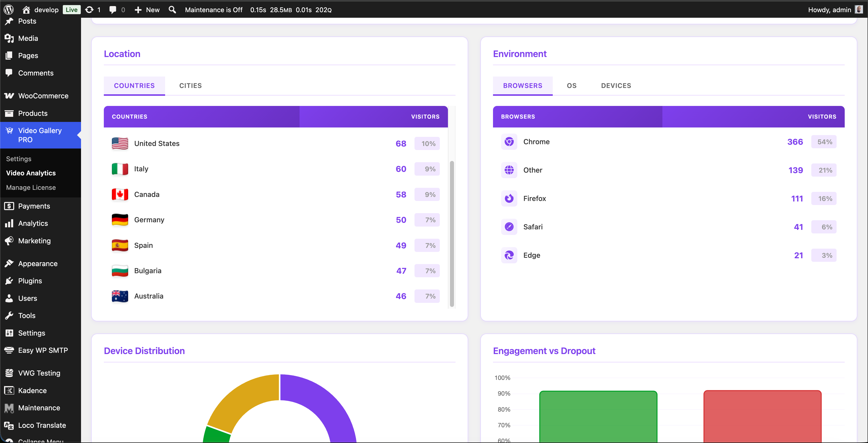This screenshot has height=443, width=868.
Task: Click the Appearance sidebar icon
Action: pyautogui.click(x=9, y=263)
